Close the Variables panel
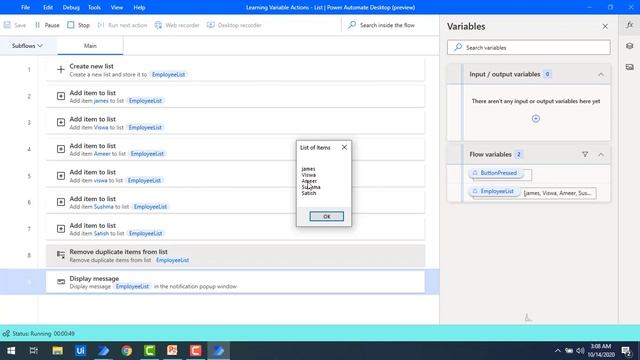Screen dimensions: 640x360 click(x=605, y=27)
